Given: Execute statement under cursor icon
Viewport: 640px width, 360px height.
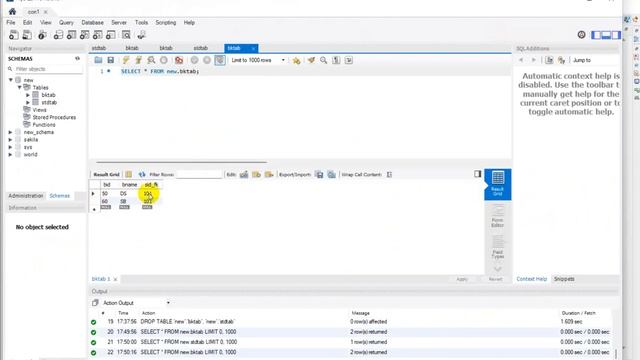Looking at the screenshot, I should tap(138, 60).
